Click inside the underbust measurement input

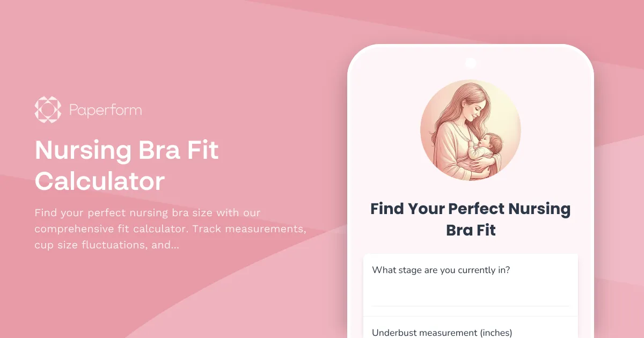[x=470, y=335]
